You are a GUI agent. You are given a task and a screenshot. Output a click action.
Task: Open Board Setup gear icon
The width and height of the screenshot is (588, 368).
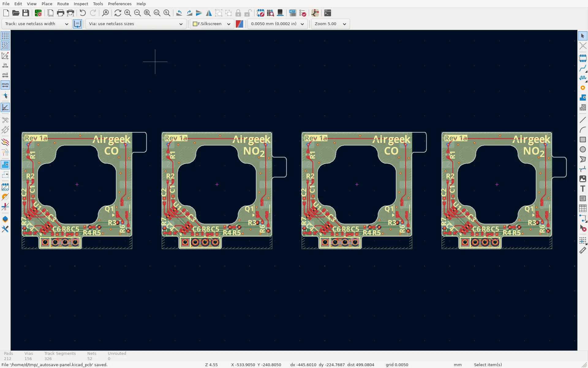38,13
